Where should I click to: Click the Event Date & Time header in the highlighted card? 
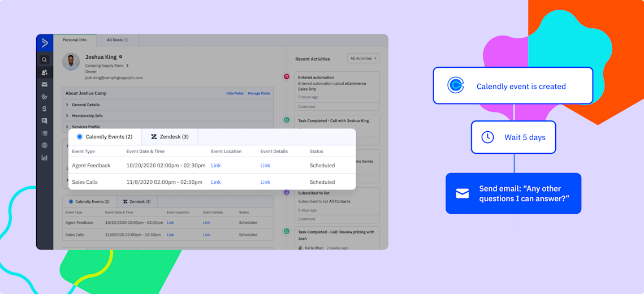(145, 151)
